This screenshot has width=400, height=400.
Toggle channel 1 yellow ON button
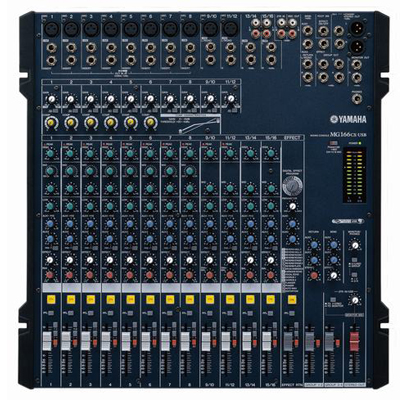click(51, 300)
